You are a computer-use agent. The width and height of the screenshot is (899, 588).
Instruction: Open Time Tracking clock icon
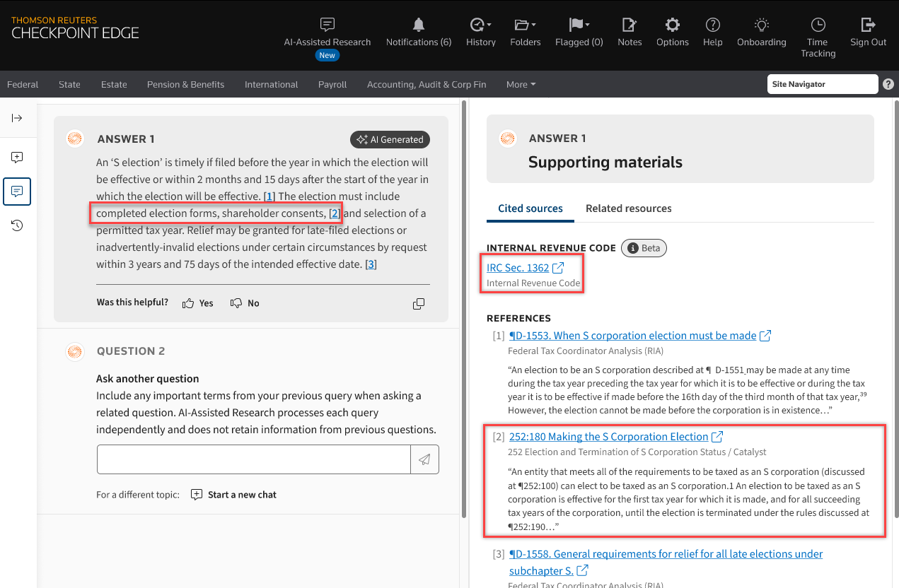pyautogui.click(x=818, y=25)
